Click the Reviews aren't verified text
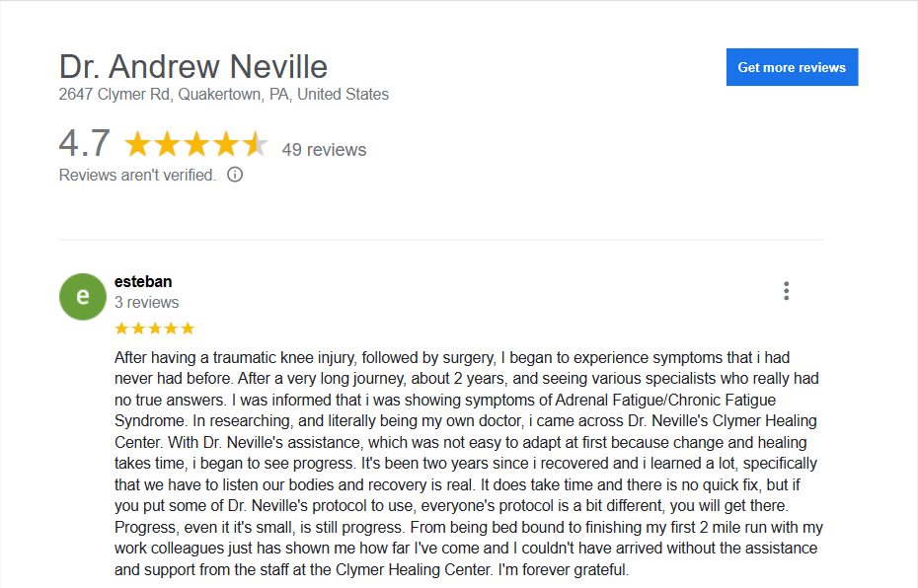The height and width of the screenshot is (588, 918). click(x=137, y=175)
